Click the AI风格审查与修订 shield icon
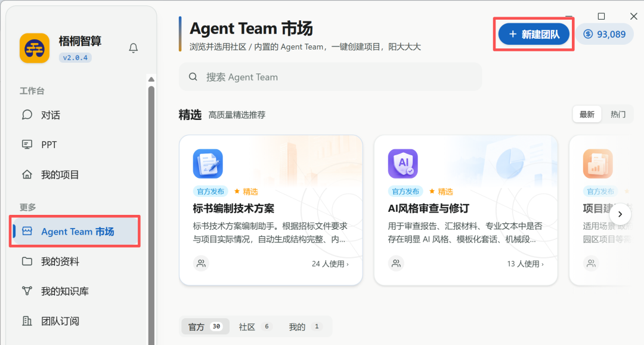Screen dimensions: 644x345 tap(403, 164)
